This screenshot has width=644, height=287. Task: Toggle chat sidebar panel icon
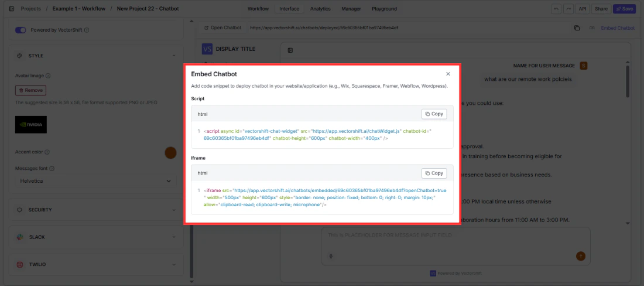[290, 50]
